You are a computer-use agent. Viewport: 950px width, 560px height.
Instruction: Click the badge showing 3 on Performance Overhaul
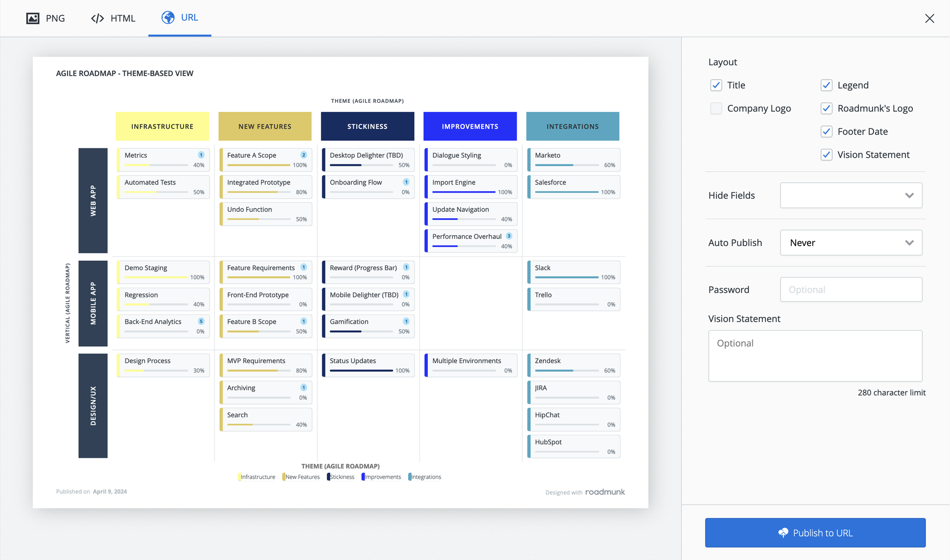point(508,236)
